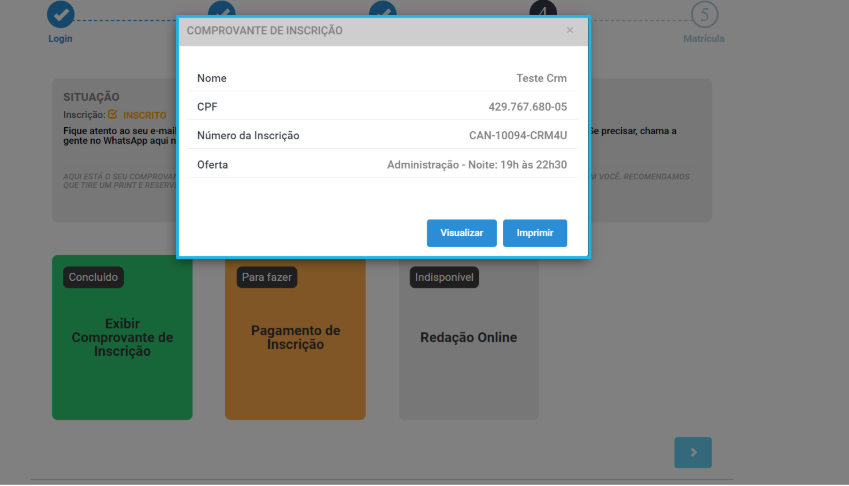
Task: Click the Oferta field label
Action: point(212,165)
